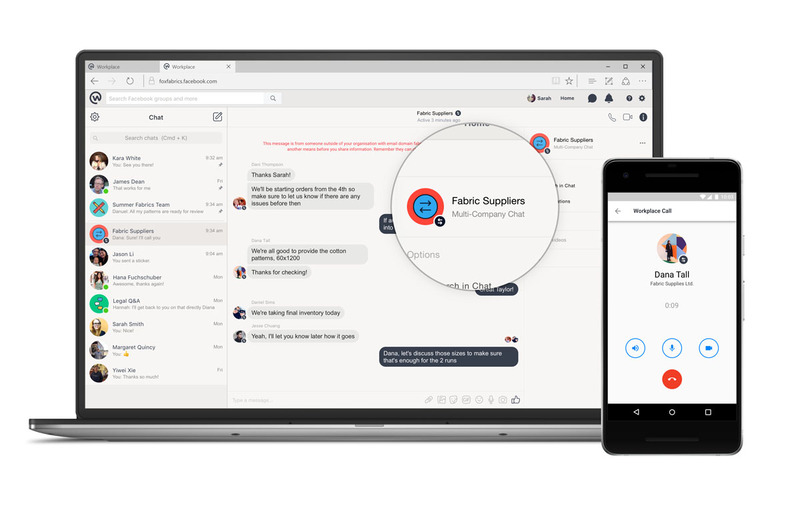Click the Search chats field
800x506 pixels.
click(156, 138)
